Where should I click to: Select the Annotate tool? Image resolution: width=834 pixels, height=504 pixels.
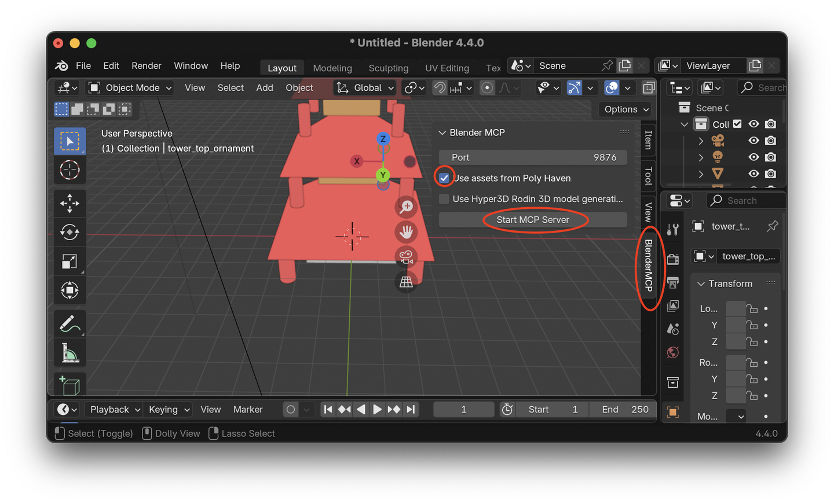pyautogui.click(x=70, y=323)
